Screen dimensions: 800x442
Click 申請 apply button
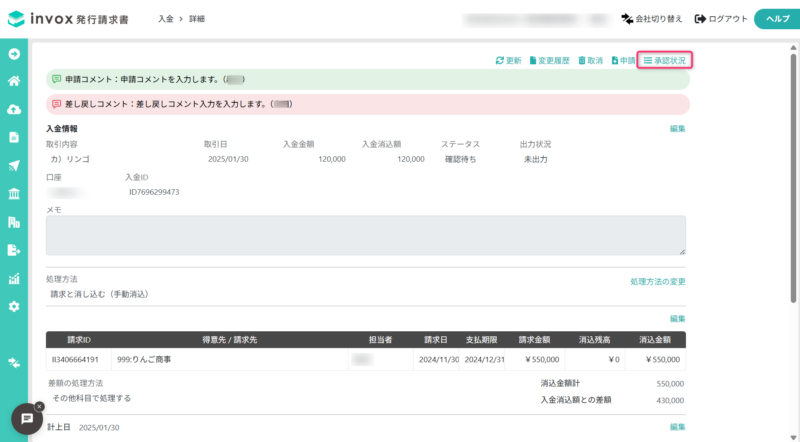623,61
